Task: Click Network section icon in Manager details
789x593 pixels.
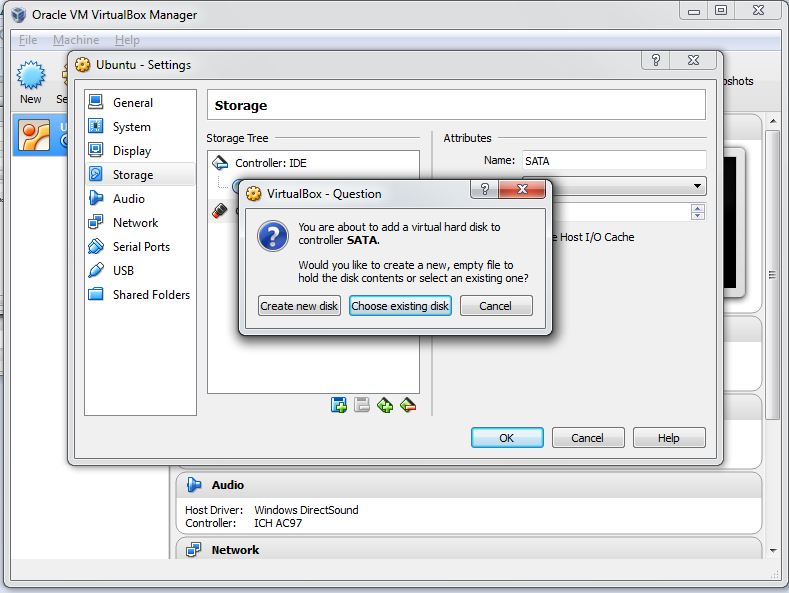Action: coord(193,550)
